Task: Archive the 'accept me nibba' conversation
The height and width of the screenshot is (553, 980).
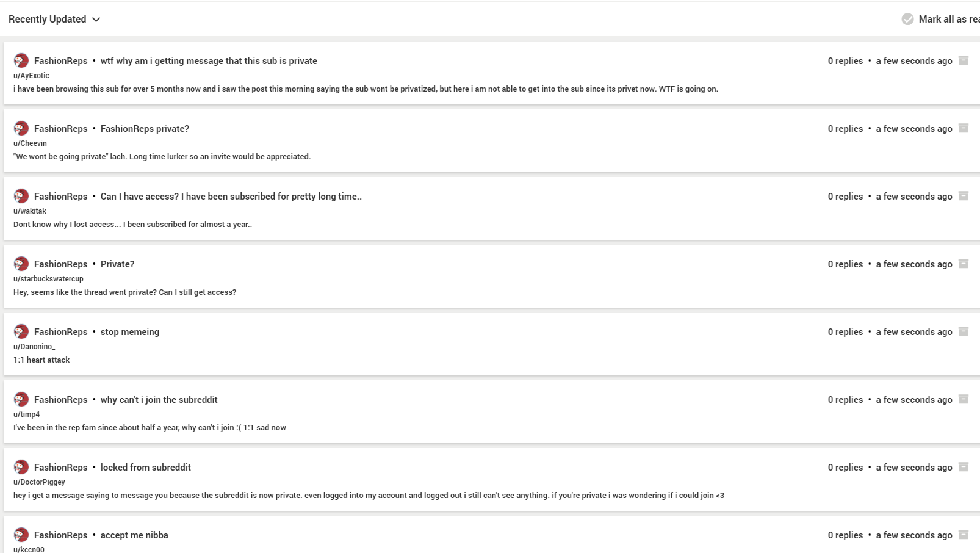Action: (x=964, y=535)
